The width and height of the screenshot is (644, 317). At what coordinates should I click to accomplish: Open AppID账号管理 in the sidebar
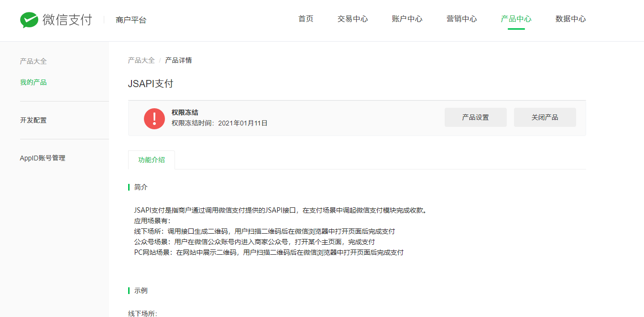43,158
